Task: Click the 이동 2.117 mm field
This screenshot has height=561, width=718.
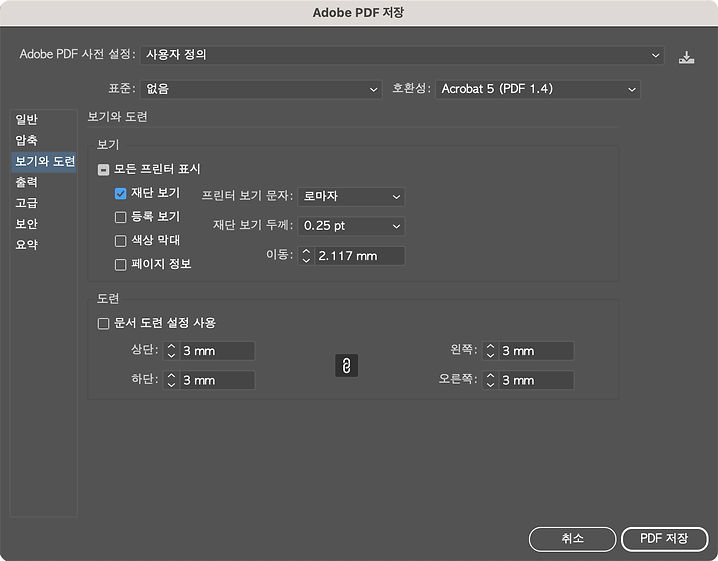Action: pos(359,256)
